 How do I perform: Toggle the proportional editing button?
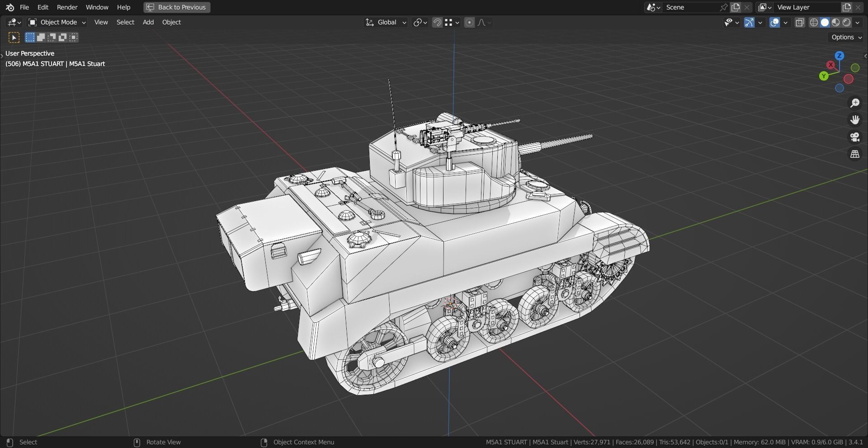coord(469,22)
